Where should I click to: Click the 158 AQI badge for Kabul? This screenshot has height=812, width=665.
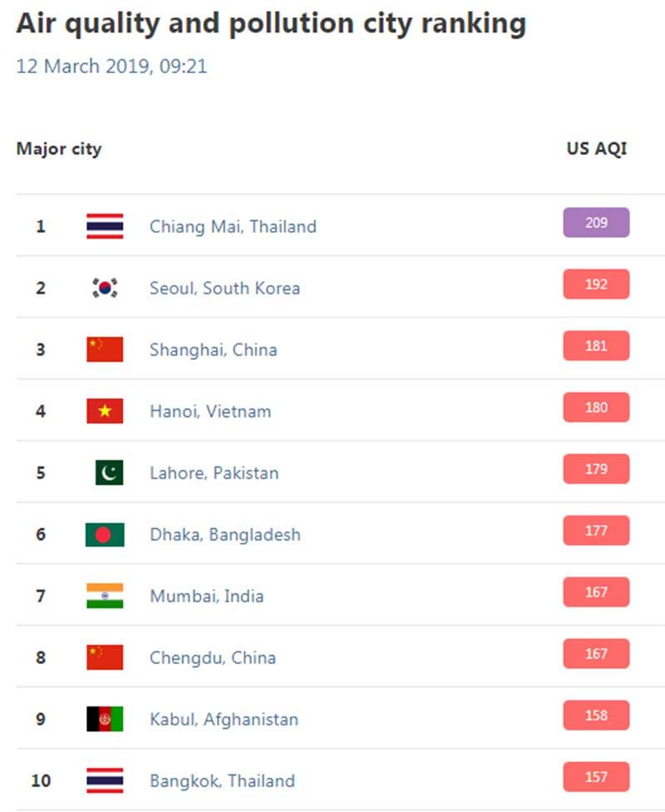[596, 715]
